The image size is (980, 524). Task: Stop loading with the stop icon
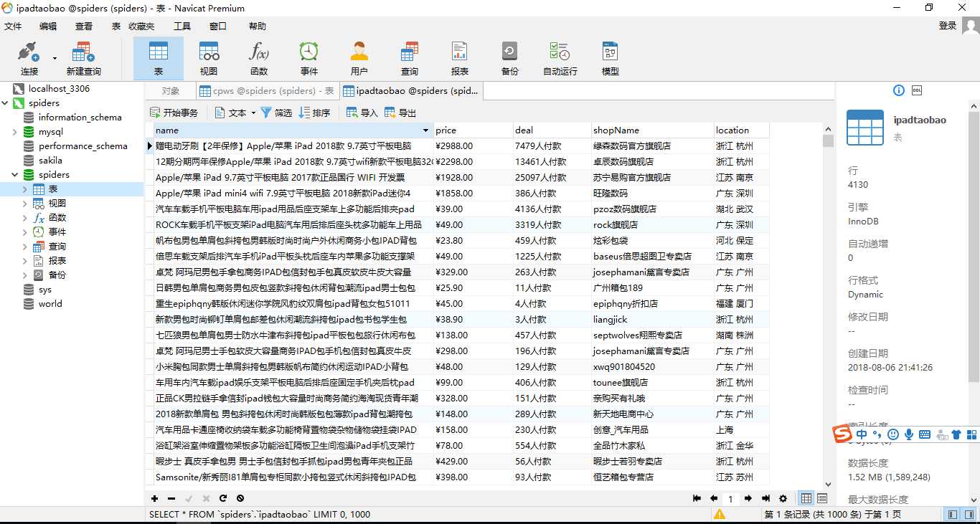(x=240, y=498)
